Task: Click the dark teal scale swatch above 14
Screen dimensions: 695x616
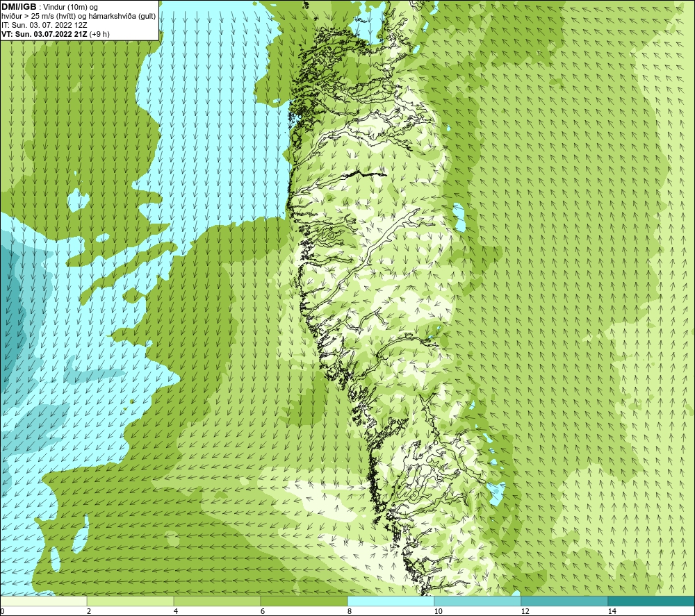Action: [652, 601]
